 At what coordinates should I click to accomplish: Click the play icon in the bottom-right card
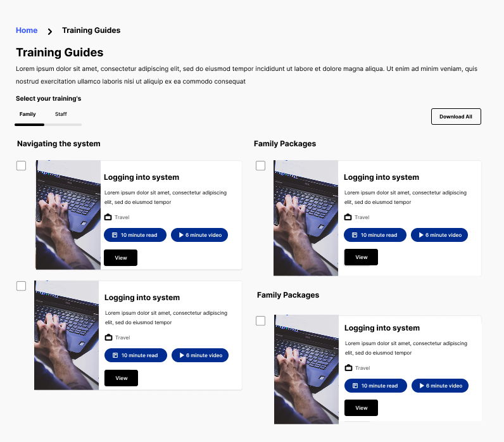422,386
